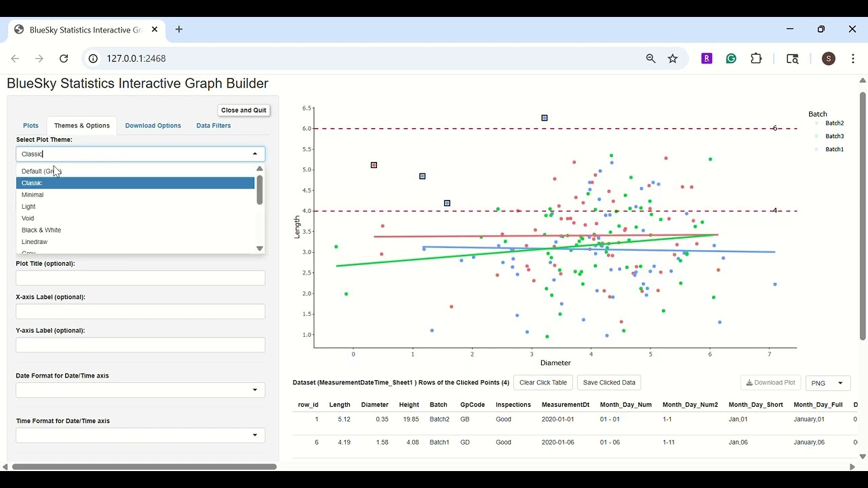Click the theme list scroll-down arrow
Viewport: 868px width, 488px height.
(260, 249)
